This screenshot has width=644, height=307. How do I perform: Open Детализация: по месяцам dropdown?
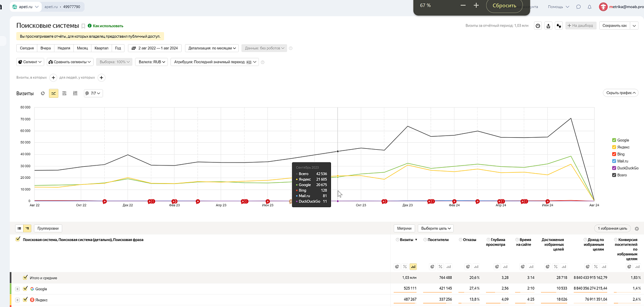click(x=212, y=48)
